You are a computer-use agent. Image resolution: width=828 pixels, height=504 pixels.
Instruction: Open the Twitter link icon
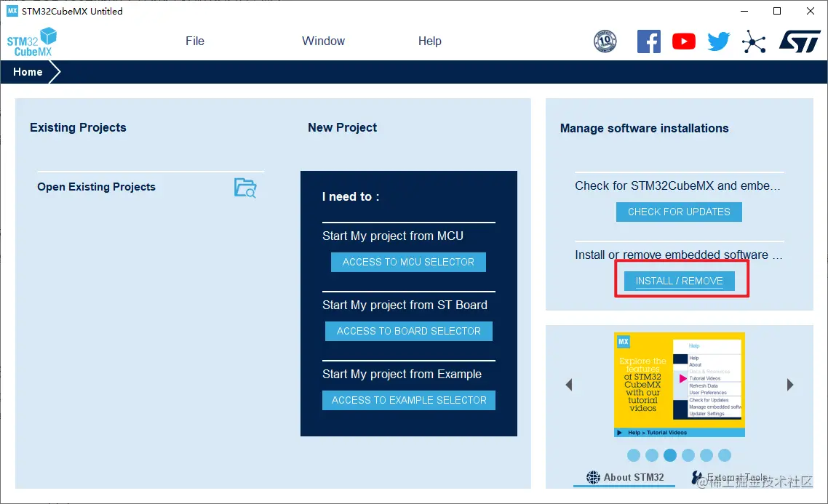719,41
